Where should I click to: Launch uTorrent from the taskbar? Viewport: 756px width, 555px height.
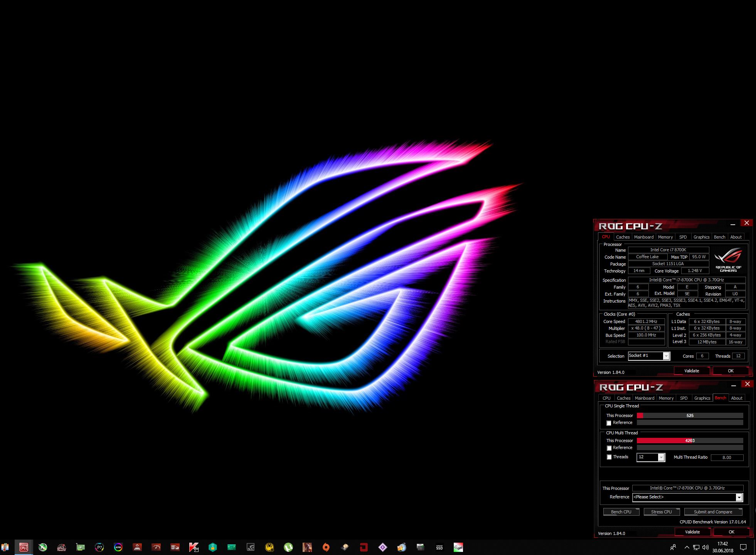click(288, 547)
